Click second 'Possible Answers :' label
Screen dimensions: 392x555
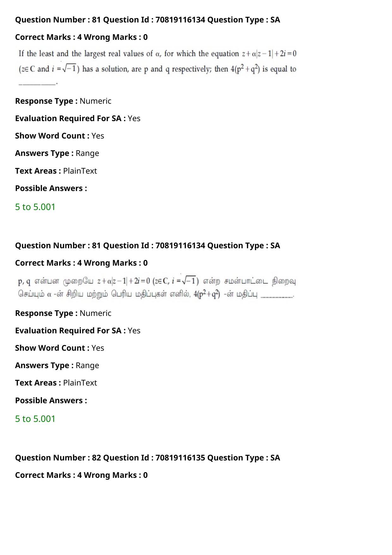point(51,400)
